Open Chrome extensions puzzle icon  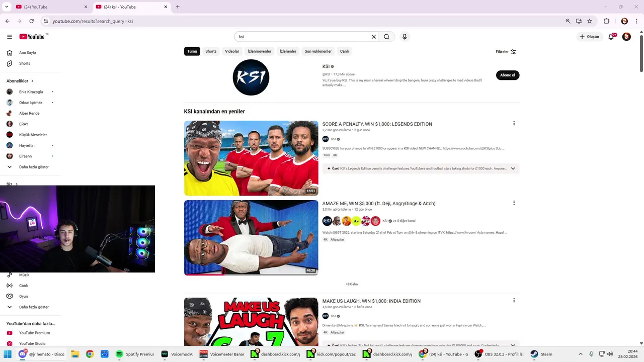click(x=606, y=21)
